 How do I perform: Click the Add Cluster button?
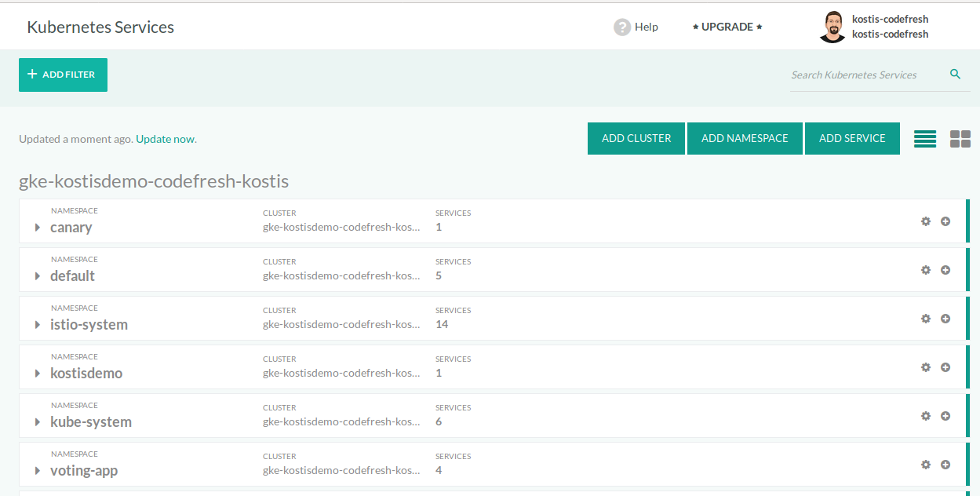pyautogui.click(x=636, y=138)
